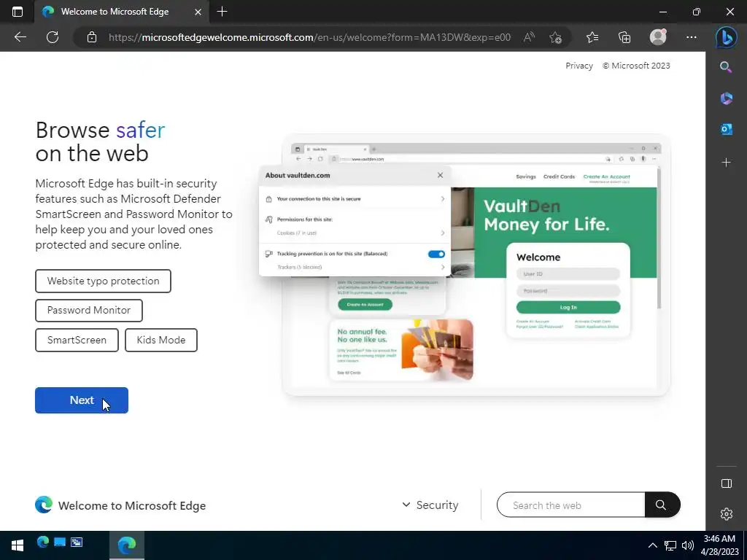This screenshot has height=560, width=747.
Task: Focus the Search the web field
Action: 570,505
